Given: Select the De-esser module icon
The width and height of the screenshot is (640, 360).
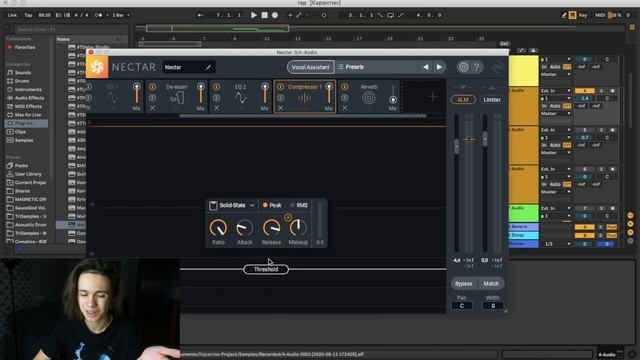Looking at the screenshot, I should (177, 98).
